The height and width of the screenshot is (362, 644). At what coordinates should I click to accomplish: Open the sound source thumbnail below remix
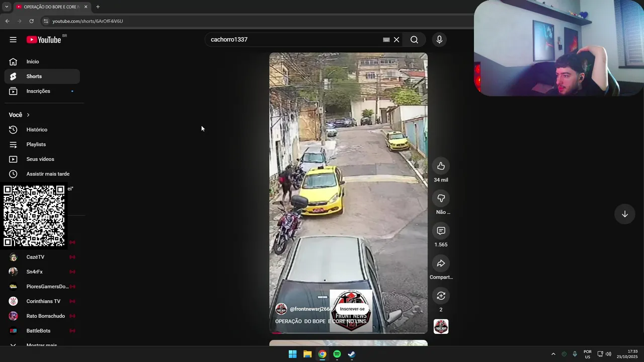point(441,326)
